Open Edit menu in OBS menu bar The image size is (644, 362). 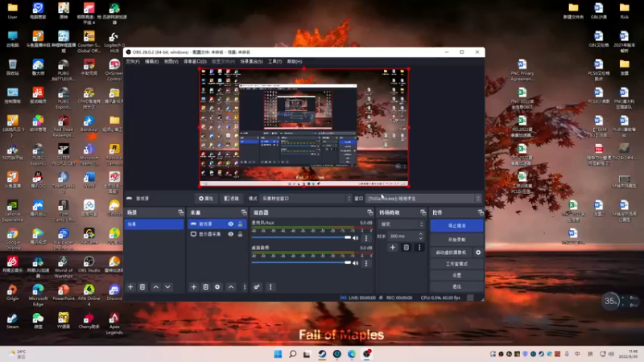[151, 61]
